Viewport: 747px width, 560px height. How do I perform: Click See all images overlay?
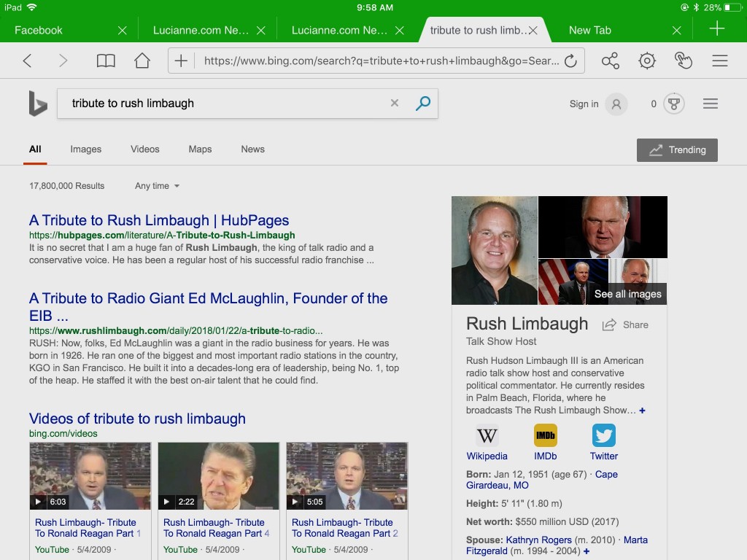coord(628,294)
